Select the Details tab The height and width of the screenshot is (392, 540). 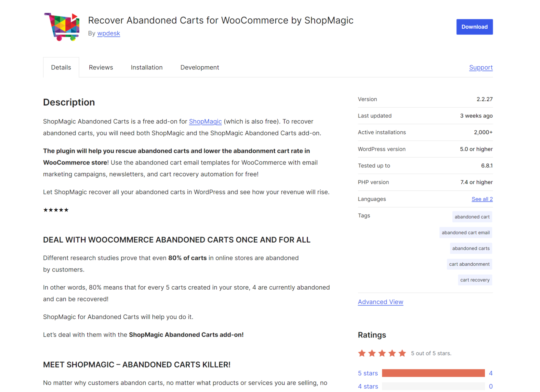coord(61,67)
